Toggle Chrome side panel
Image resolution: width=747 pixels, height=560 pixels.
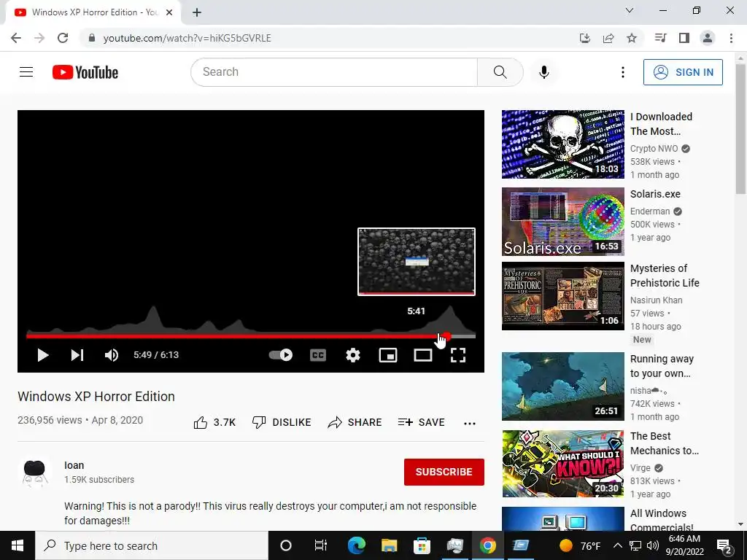[x=684, y=38]
